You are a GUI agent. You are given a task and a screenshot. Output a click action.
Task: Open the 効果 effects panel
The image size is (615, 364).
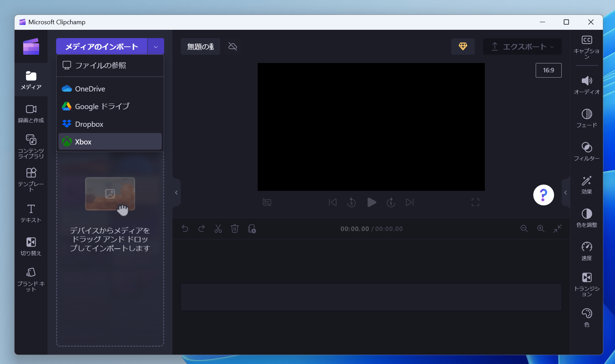(587, 185)
